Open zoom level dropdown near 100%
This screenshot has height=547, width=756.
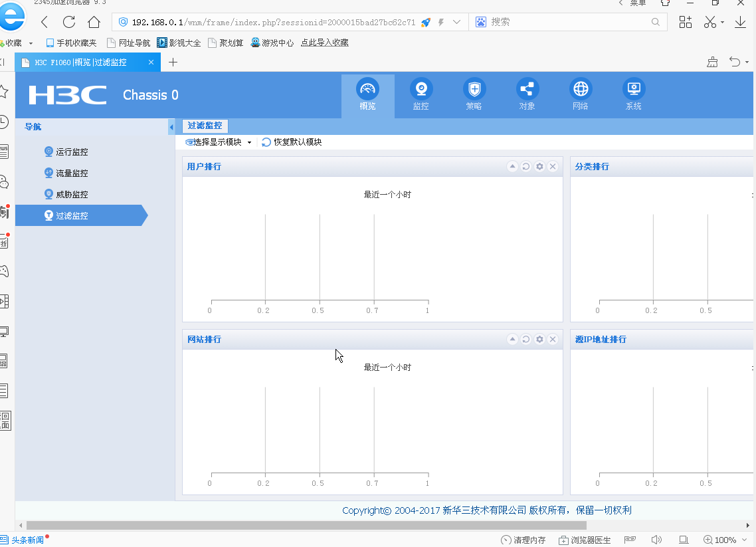click(x=744, y=540)
